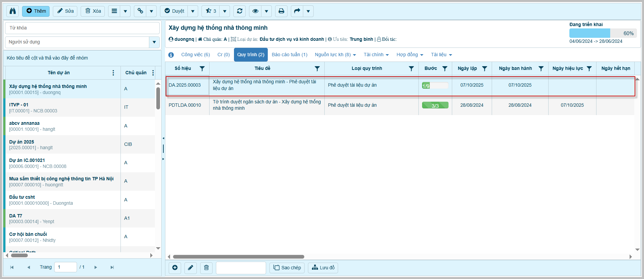This screenshot has width=644, height=279.
Task: Click the Từ khóa search field
Action: pos(82,28)
